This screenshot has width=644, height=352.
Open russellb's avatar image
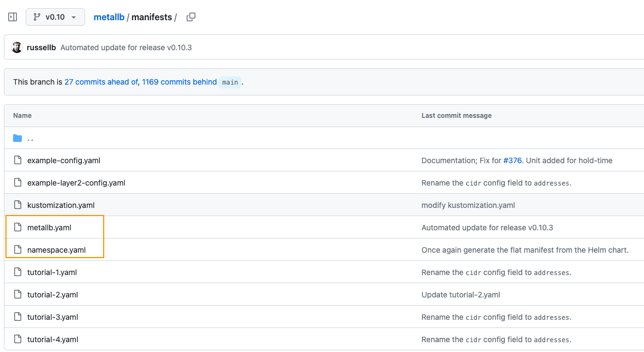(x=17, y=47)
